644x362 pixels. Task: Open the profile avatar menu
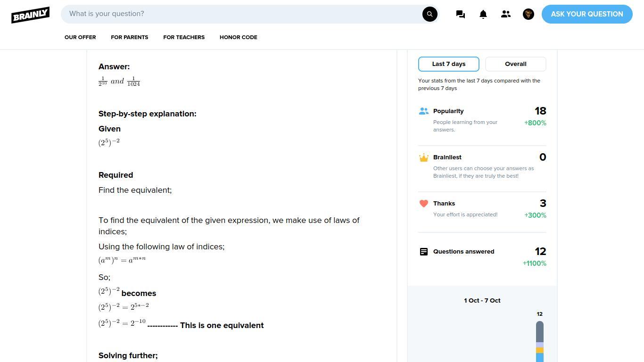(528, 14)
